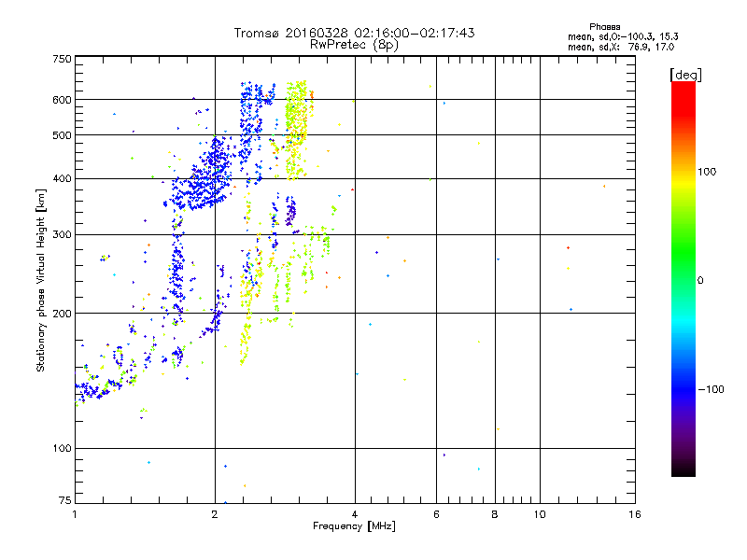Click the y-axis tick label '500'
Image resolution: width=747 pixels, height=560 pixels.
coord(62,135)
